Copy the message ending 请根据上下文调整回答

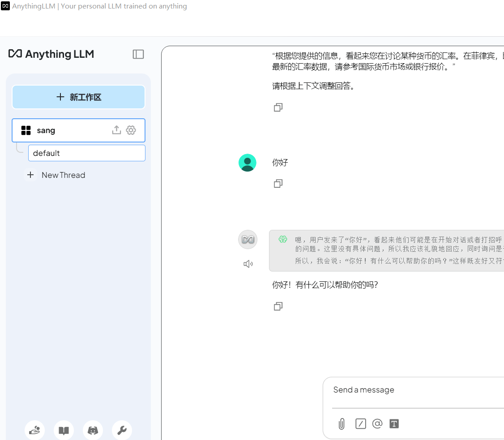click(278, 107)
